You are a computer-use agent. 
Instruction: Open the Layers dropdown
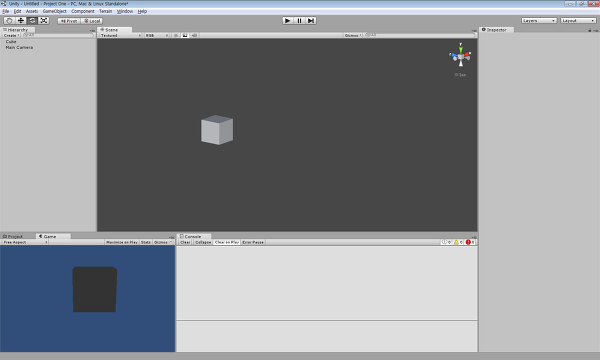tap(539, 21)
